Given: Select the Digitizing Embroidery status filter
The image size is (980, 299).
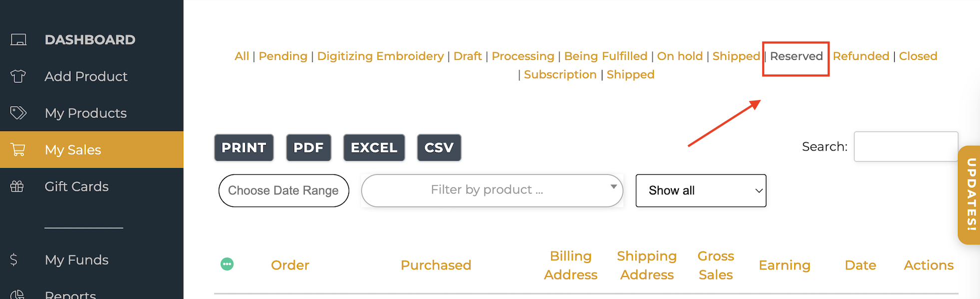Looking at the screenshot, I should pyautogui.click(x=380, y=56).
